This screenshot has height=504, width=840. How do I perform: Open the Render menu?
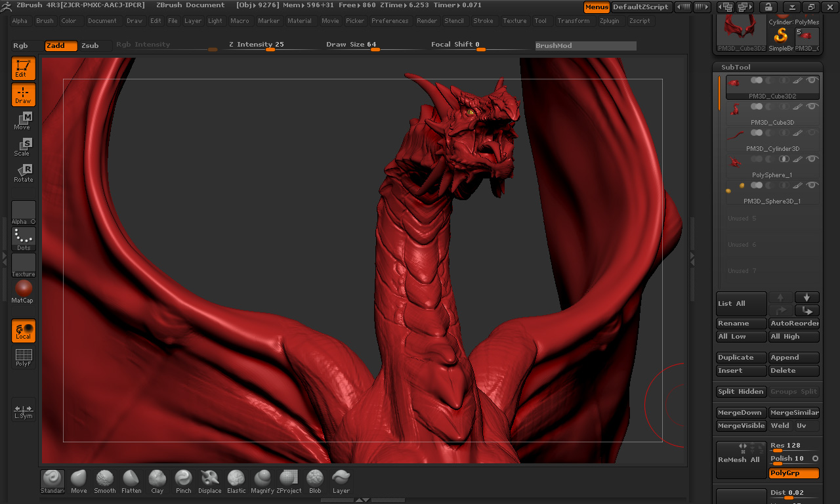tap(427, 21)
